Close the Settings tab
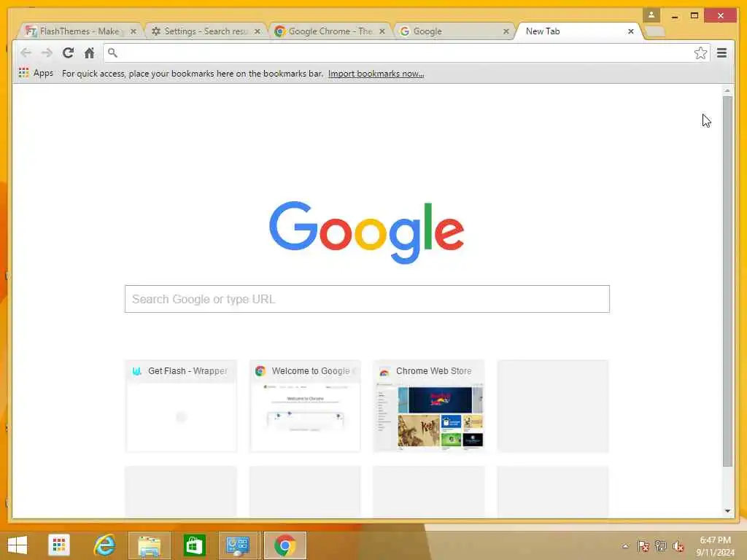The image size is (747, 560). pos(258,31)
